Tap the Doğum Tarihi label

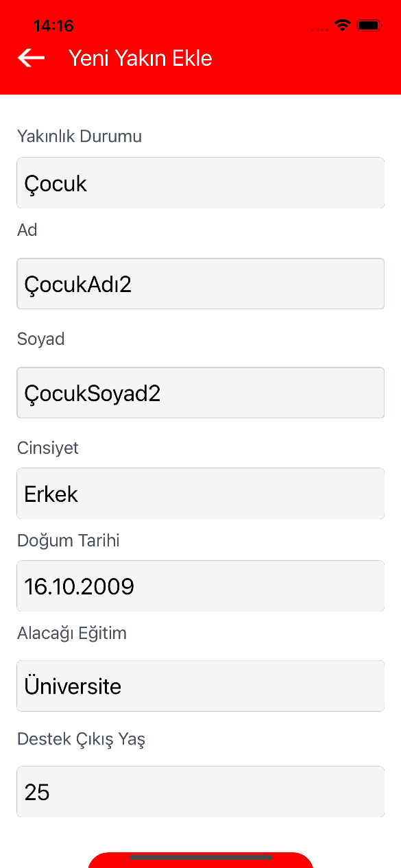tap(69, 540)
